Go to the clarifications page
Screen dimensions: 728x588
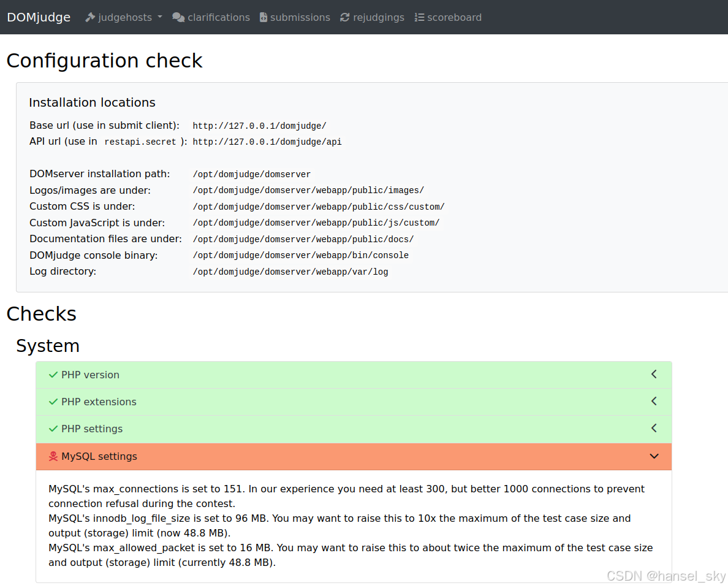coord(211,17)
